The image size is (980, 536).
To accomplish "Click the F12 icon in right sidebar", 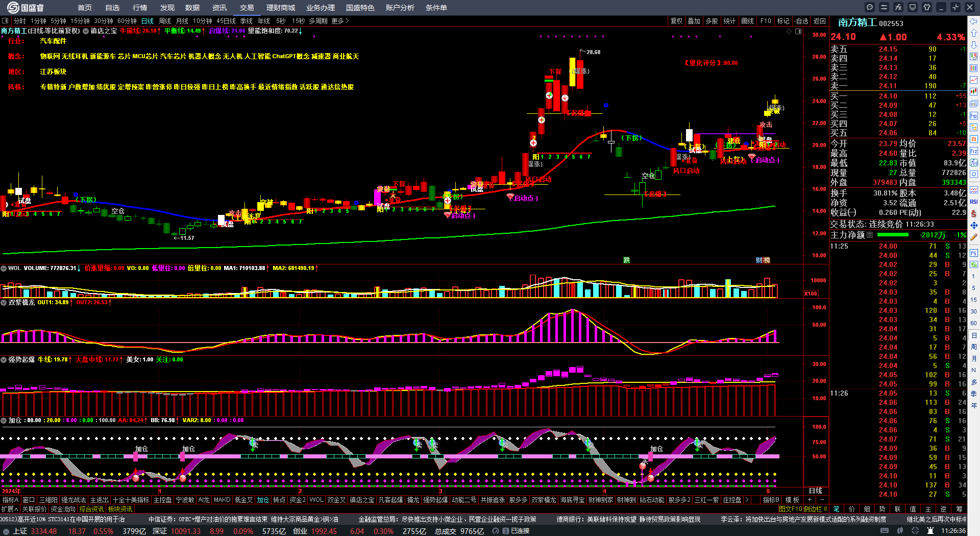I will (x=974, y=151).
